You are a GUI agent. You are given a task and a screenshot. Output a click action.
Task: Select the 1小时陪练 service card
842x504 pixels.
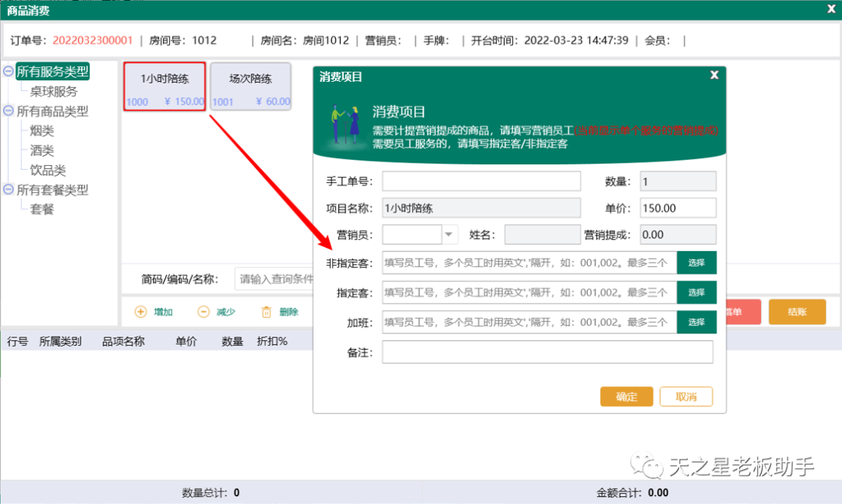pyautogui.click(x=164, y=87)
